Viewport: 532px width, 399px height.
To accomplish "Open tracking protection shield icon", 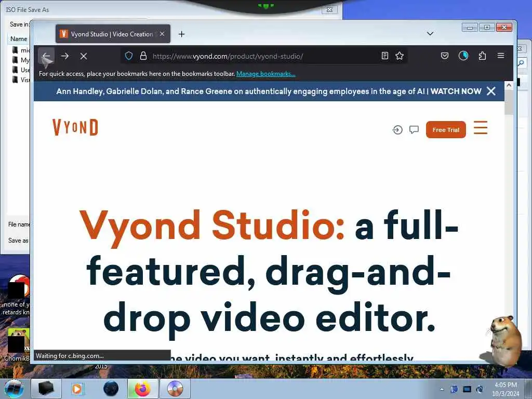I will pyautogui.click(x=129, y=56).
